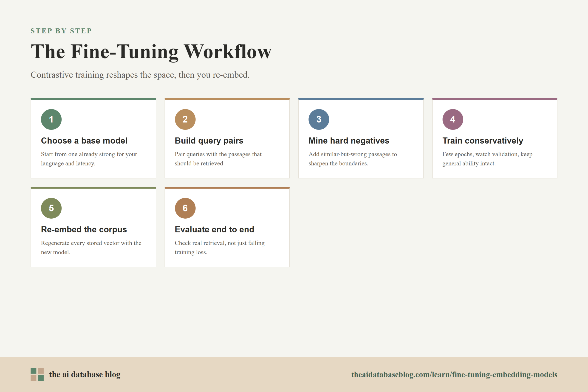This screenshot has height=392, width=588.
Task: Click the 'STEP BY STEP' label
Action: click(x=61, y=31)
